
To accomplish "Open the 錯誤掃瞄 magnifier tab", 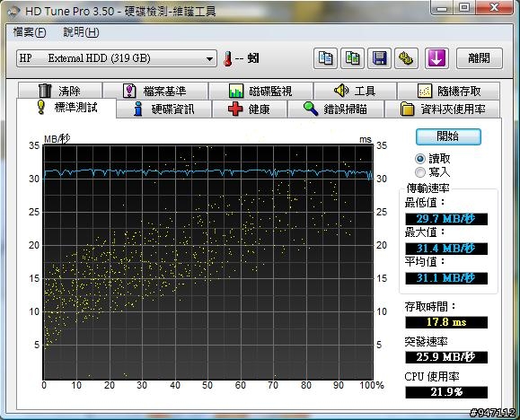I will (x=336, y=109).
